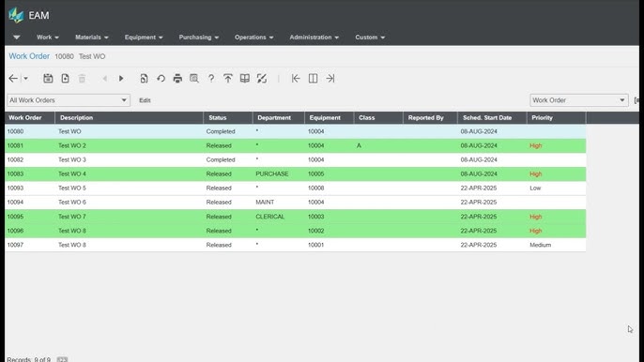Click the Work Order breadcrumb title
This screenshot has width=644, height=362.
pos(29,56)
